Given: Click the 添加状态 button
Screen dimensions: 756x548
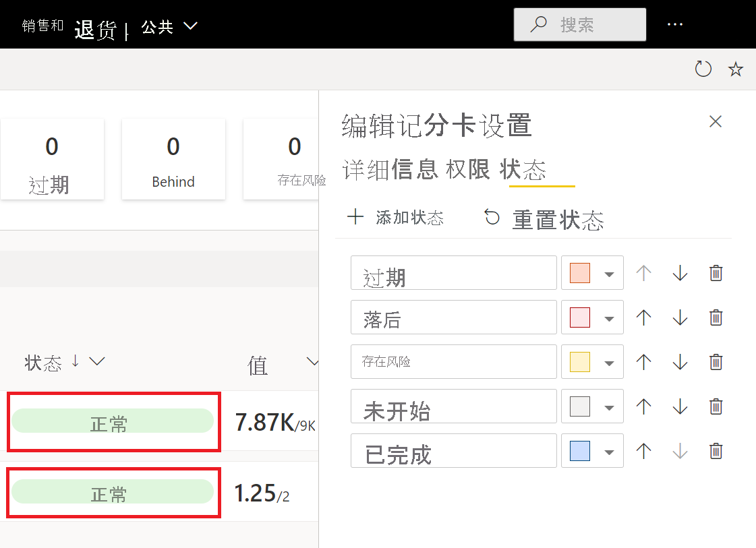Looking at the screenshot, I should click(396, 218).
